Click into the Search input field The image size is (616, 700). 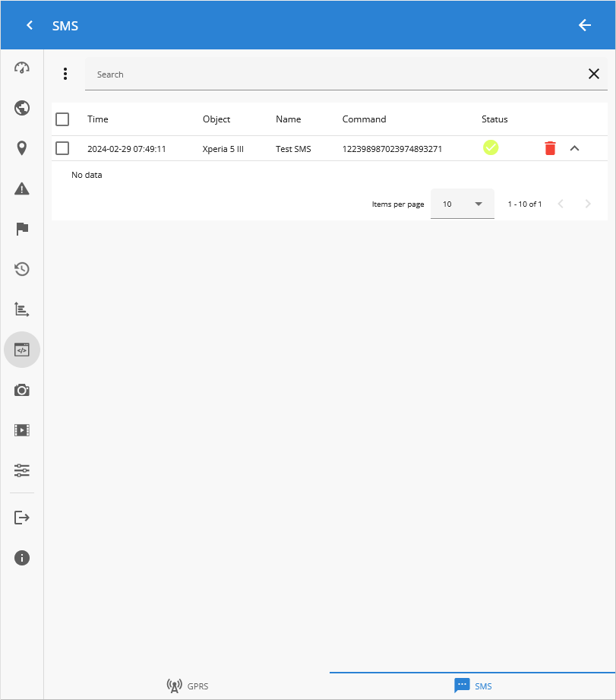pos(334,74)
